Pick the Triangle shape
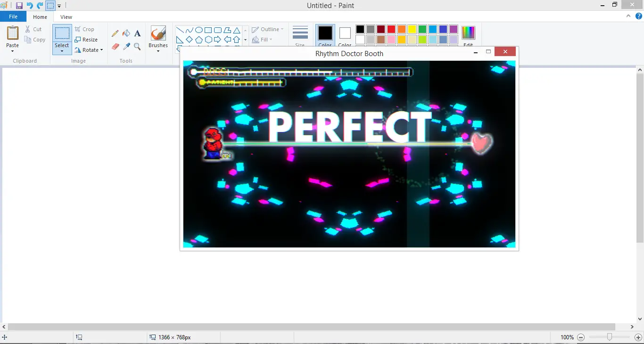Screen dimensions: 644x344 click(237, 30)
